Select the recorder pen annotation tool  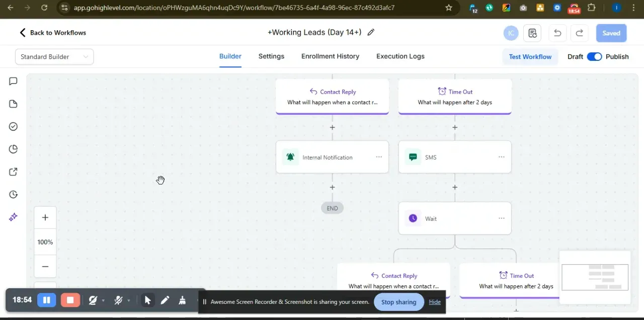pos(165,300)
